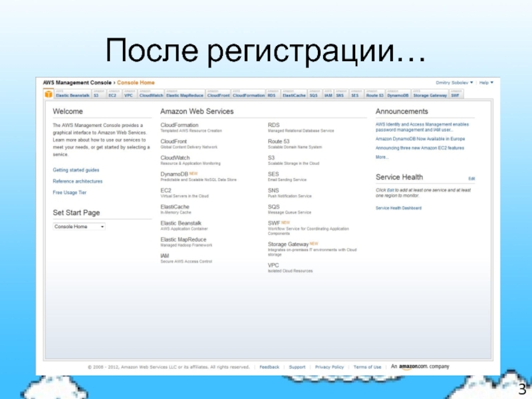The width and height of the screenshot is (532, 399).
Task: Click More announcements link
Action: pos(382,157)
